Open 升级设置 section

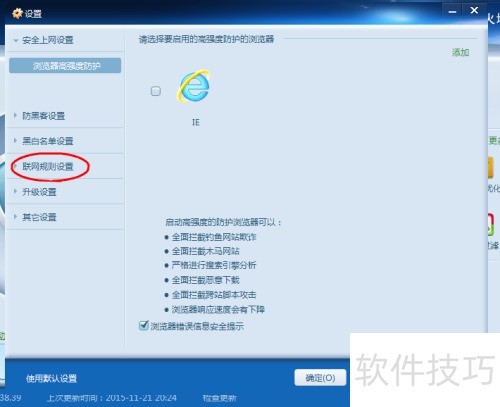pyautogui.click(x=39, y=192)
